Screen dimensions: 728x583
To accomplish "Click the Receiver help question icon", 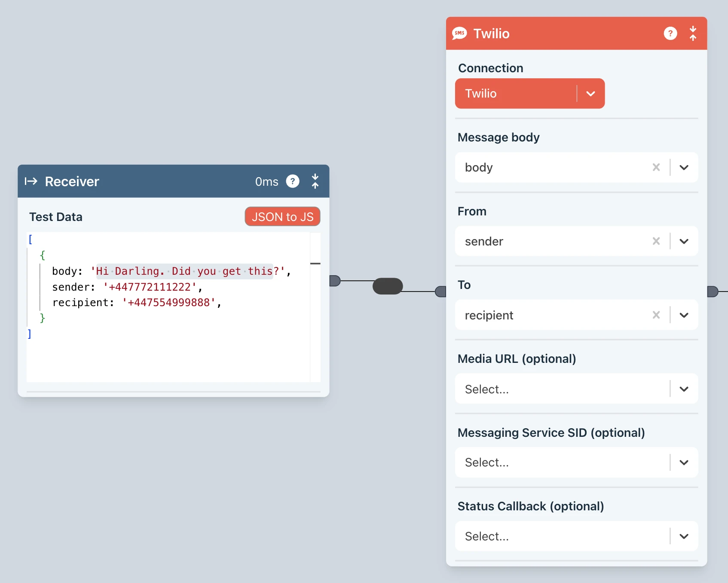I will [x=293, y=181].
